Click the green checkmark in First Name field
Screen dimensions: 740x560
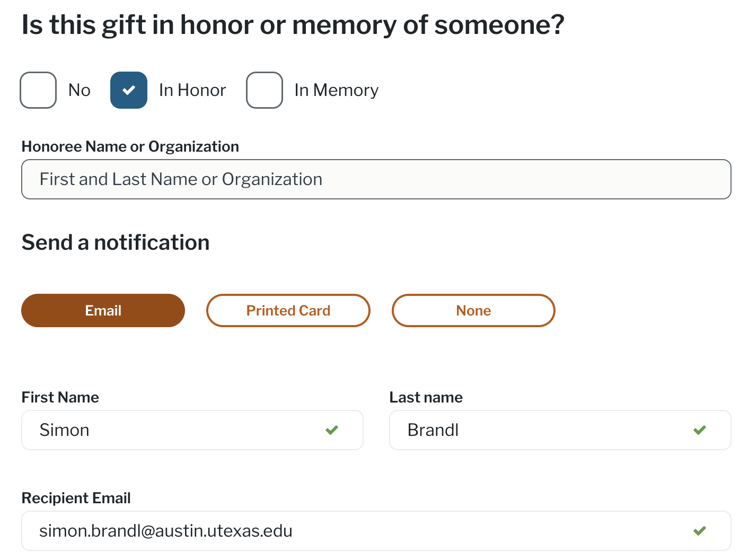point(332,430)
